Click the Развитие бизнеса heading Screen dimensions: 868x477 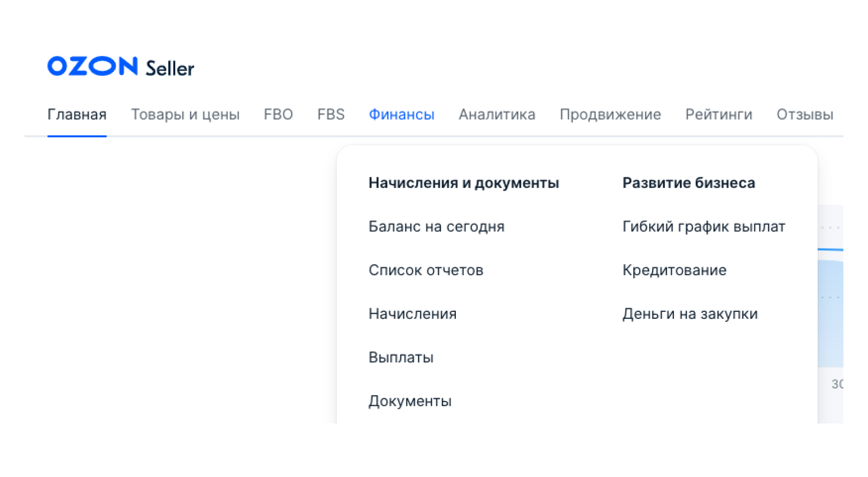(x=689, y=183)
